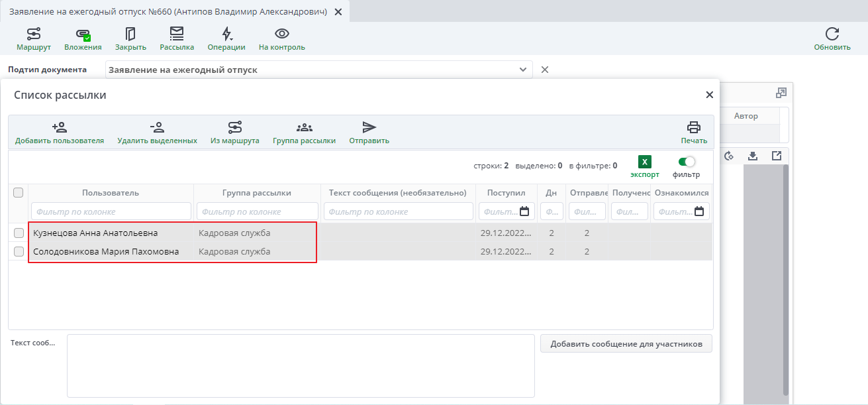Toggle the фильтр switch off
This screenshot has height=405, width=868.
coord(687,162)
